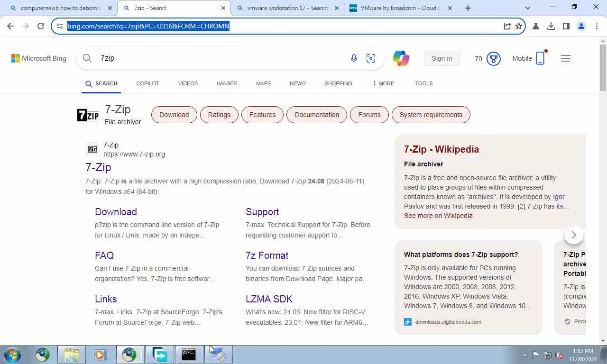The width and height of the screenshot is (607, 364).
Task: Open the LZMA SDK sublink
Action: (x=269, y=299)
